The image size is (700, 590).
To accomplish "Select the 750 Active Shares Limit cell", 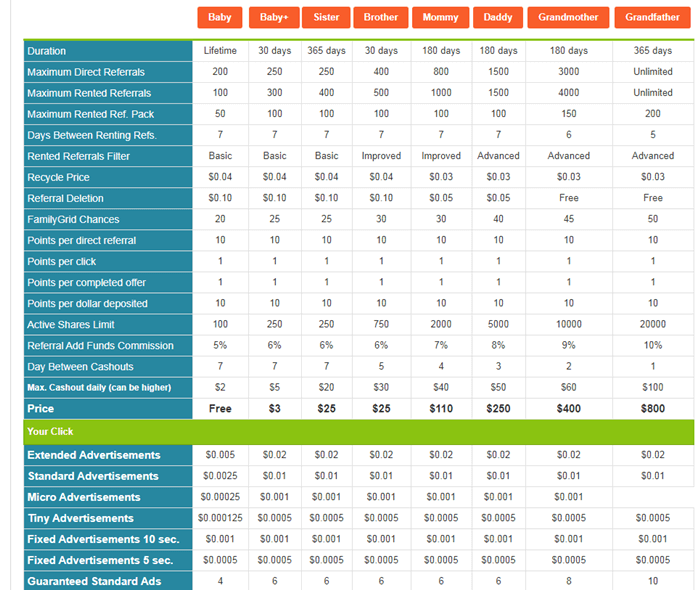I will (x=381, y=324).
